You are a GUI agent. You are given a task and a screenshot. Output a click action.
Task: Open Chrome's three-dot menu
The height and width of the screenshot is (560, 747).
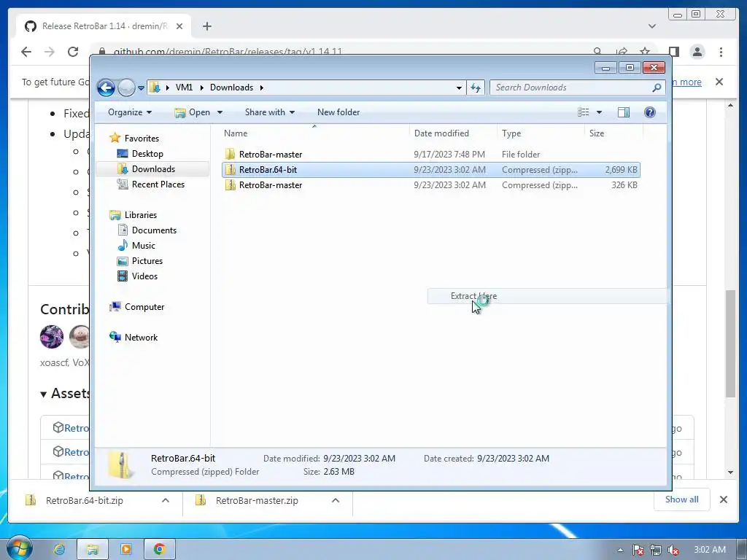click(721, 52)
